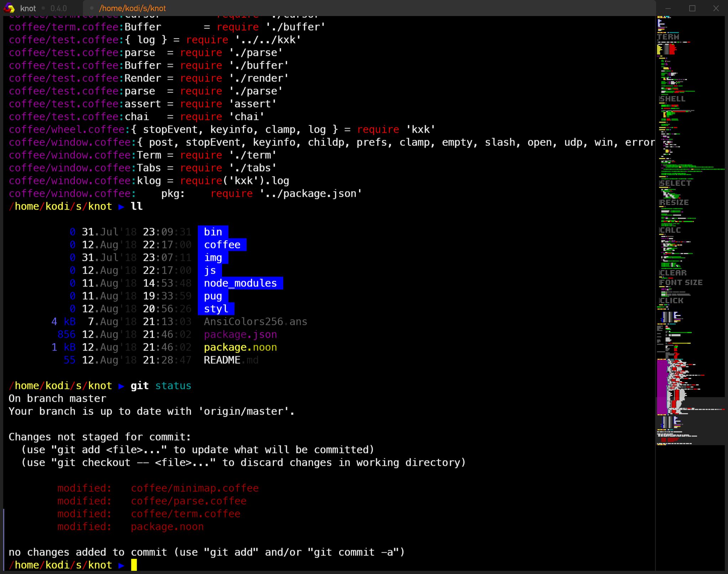This screenshot has width=728, height=574.
Task: Maximize the knot window
Action: 692,8
